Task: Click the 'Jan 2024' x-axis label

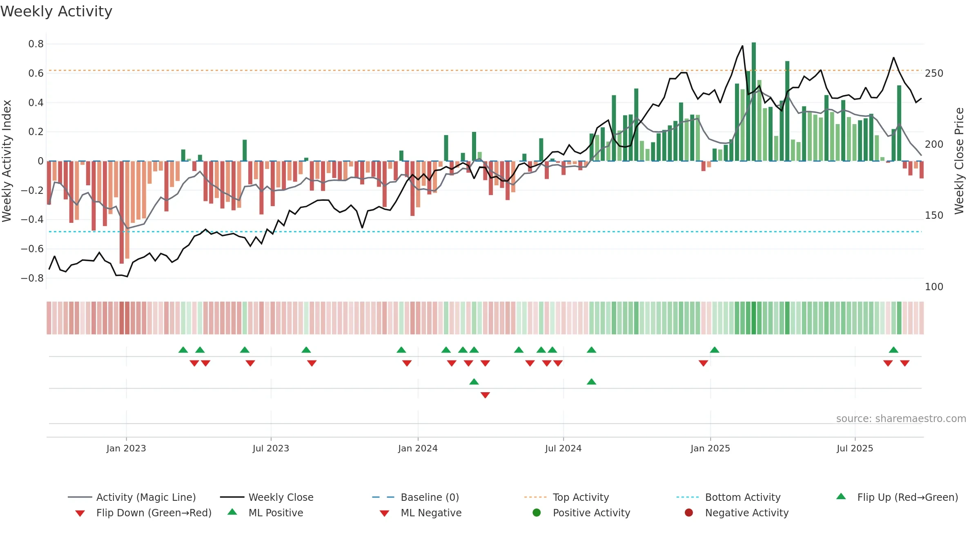Action: tap(418, 448)
